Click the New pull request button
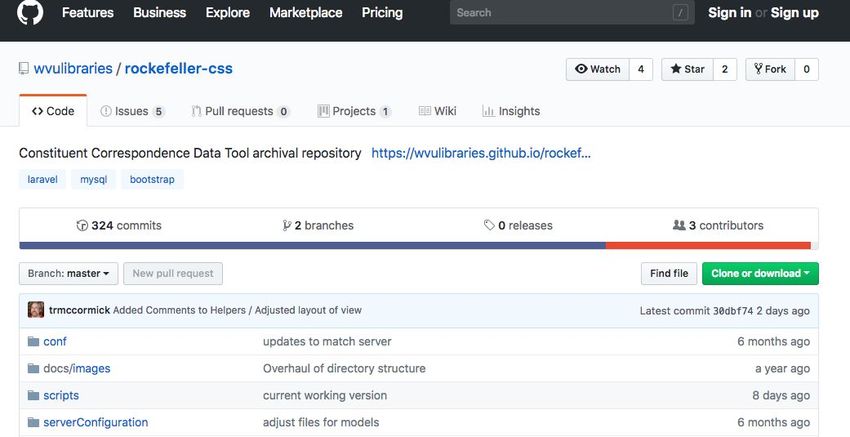The width and height of the screenshot is (850, 437). point(173,274)
